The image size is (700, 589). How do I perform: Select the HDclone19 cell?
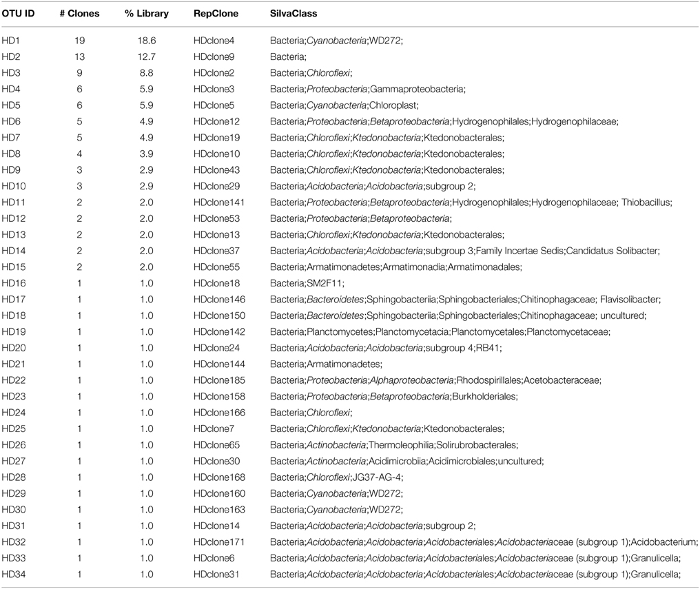point(216,138)
